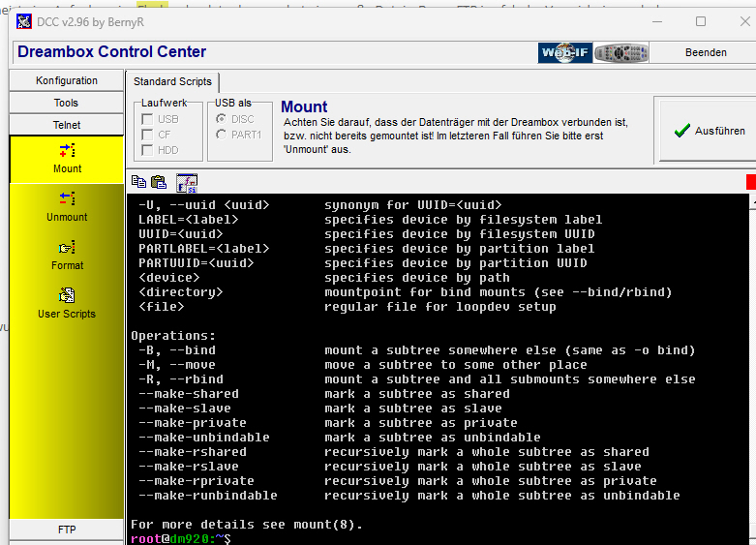Expand the Tools section
The image size is (756, 545).
coord(67,103)
